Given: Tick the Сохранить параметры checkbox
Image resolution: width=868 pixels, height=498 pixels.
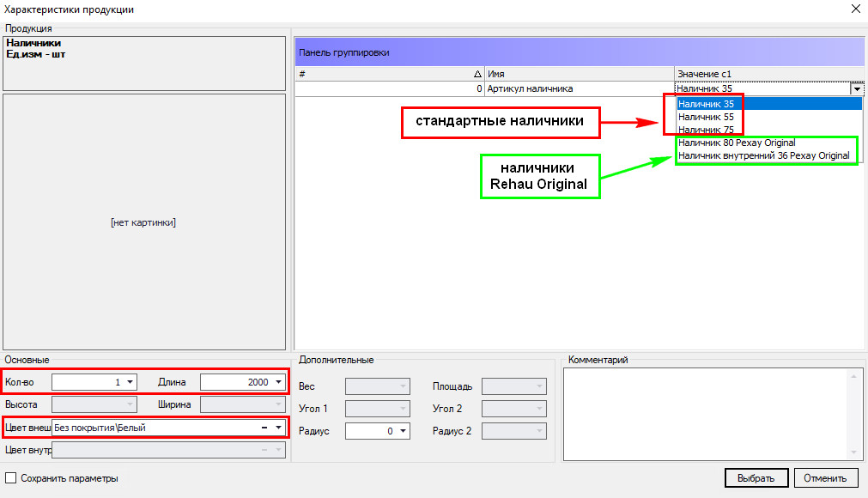Looking at the screenshot, I should tap(10, 478).
